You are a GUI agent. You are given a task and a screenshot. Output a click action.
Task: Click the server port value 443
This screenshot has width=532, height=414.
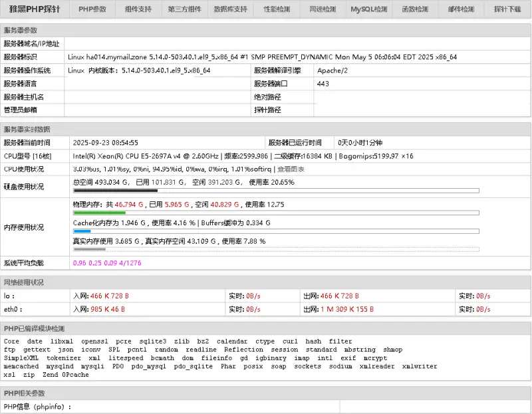323,84
